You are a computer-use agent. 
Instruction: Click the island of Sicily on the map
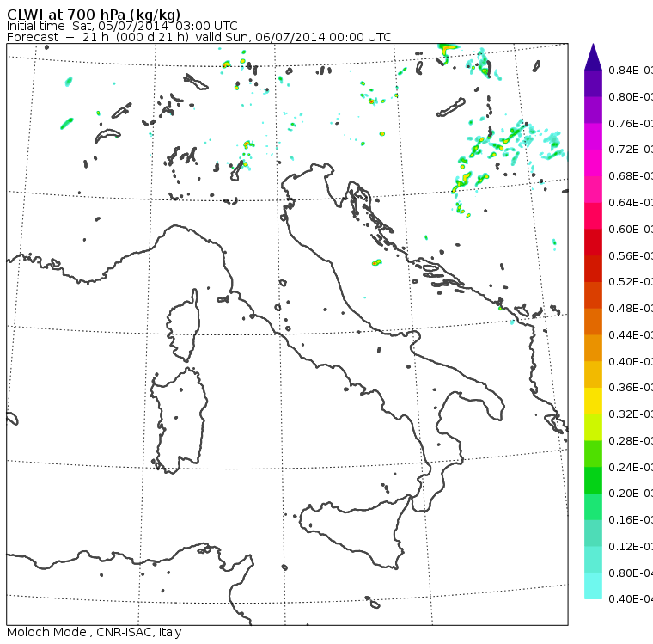pos(354,531)
